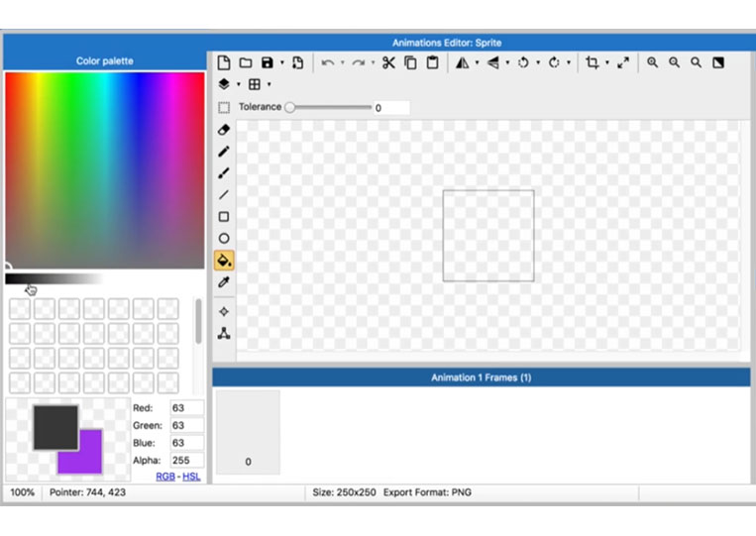This screenshot has width=756, height=536.
Task: Open layers dropdown arrow
Action: coord(239,84)
